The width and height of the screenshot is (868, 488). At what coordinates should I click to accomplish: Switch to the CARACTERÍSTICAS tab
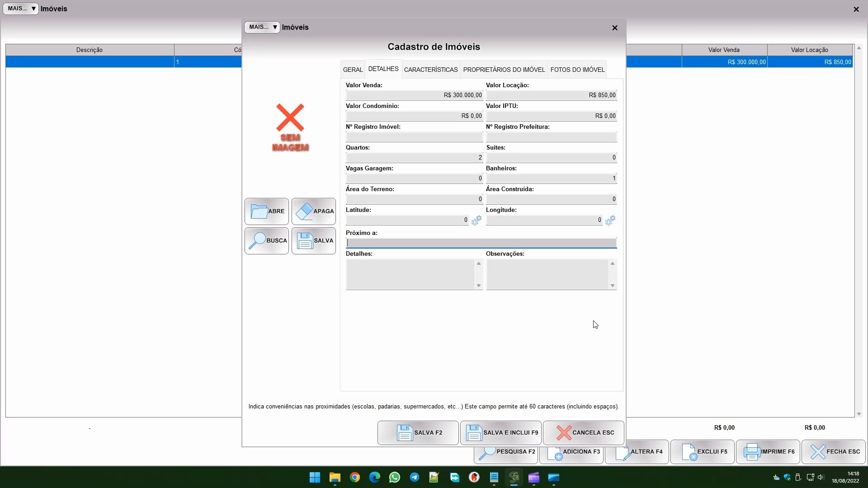point(431,70)
